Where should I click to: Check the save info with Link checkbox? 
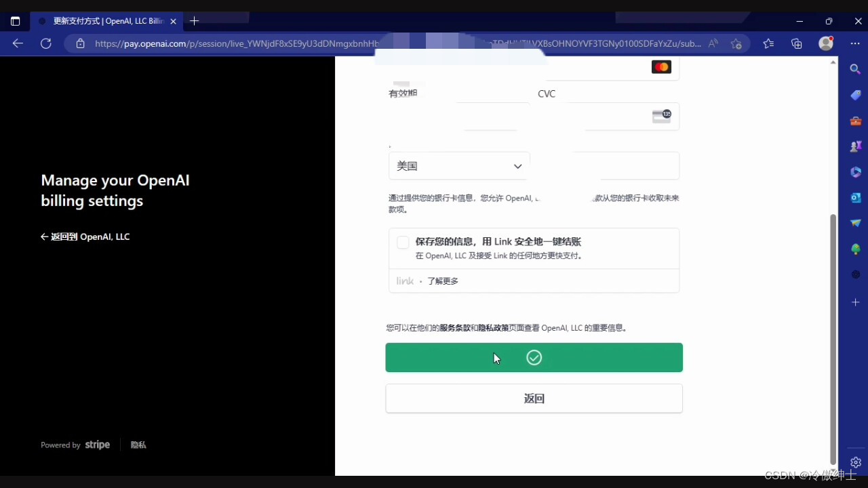tap(403, 243)
